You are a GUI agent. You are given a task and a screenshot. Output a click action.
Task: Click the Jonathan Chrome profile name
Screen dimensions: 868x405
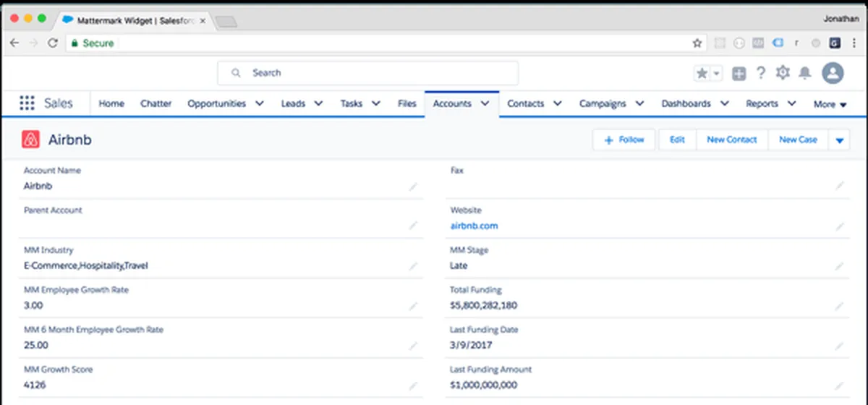pos(842,18)
